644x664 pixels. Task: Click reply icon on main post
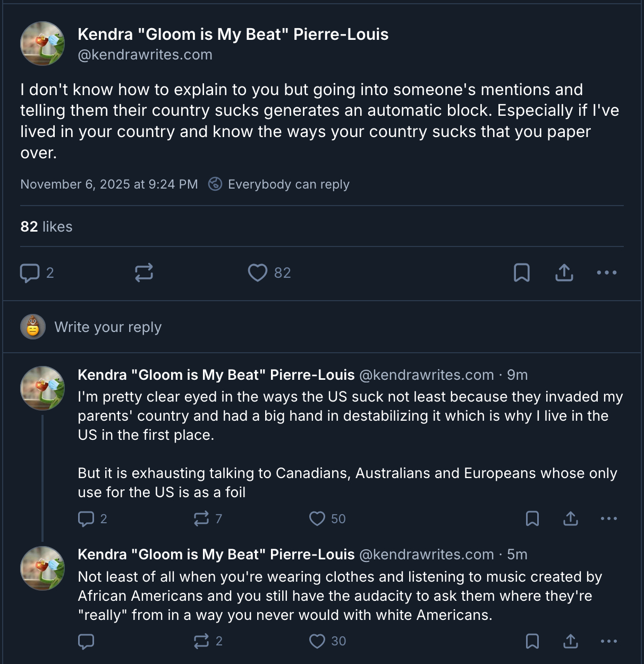[30, 273]
